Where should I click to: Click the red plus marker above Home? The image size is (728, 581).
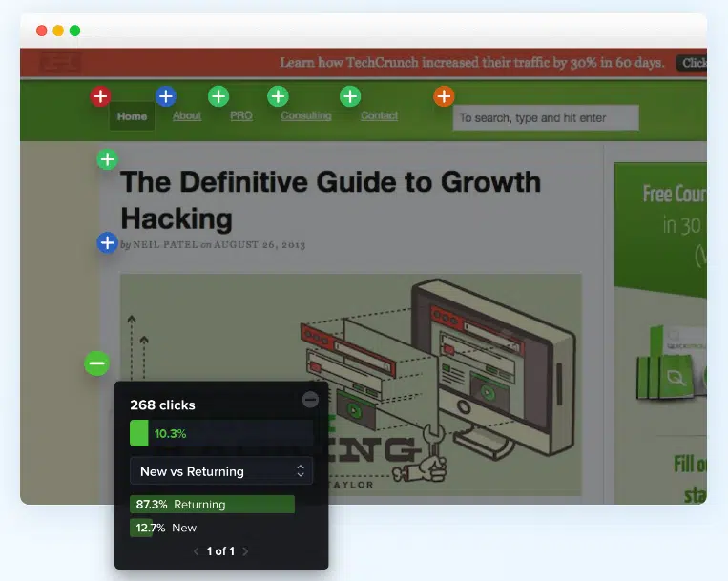100,96
